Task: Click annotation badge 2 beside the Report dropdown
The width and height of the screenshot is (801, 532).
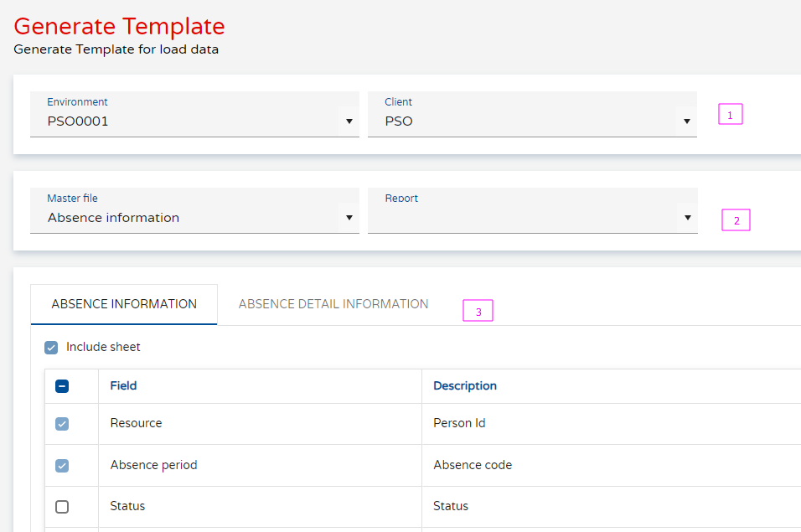Action: pyautogui.click(x=736, y=220)
